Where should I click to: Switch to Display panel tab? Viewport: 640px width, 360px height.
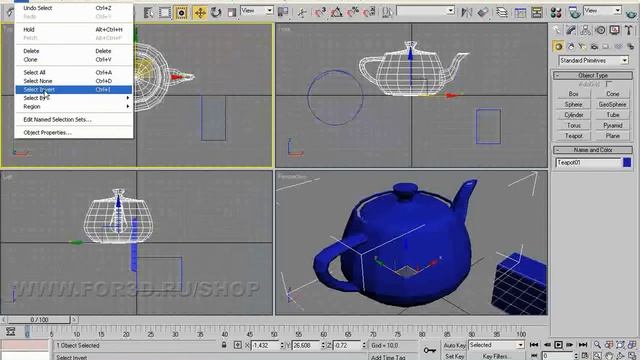(x=614, y=30)
